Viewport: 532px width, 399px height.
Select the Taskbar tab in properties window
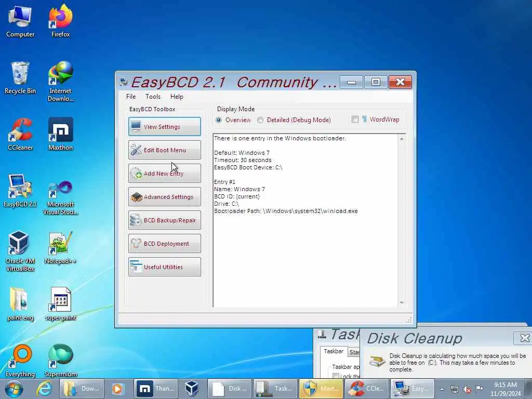(x=334, y=352)
